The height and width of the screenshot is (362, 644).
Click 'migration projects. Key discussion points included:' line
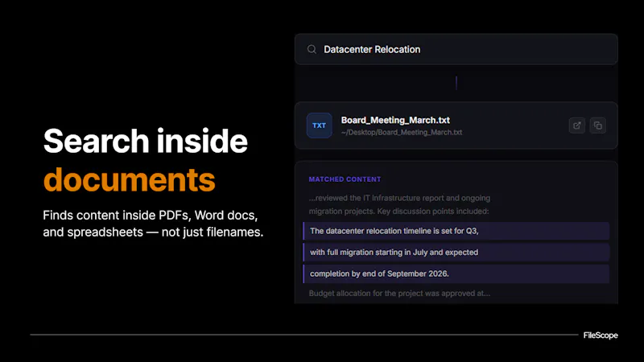pos(398,212)
